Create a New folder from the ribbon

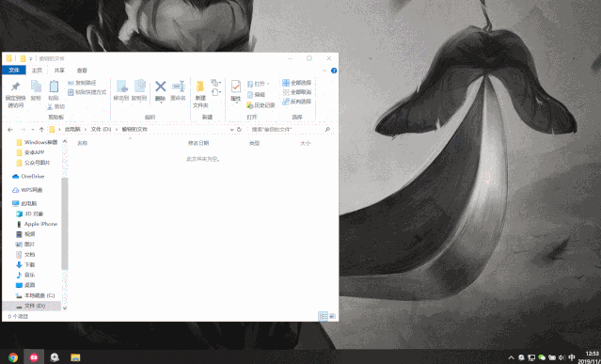200,93
